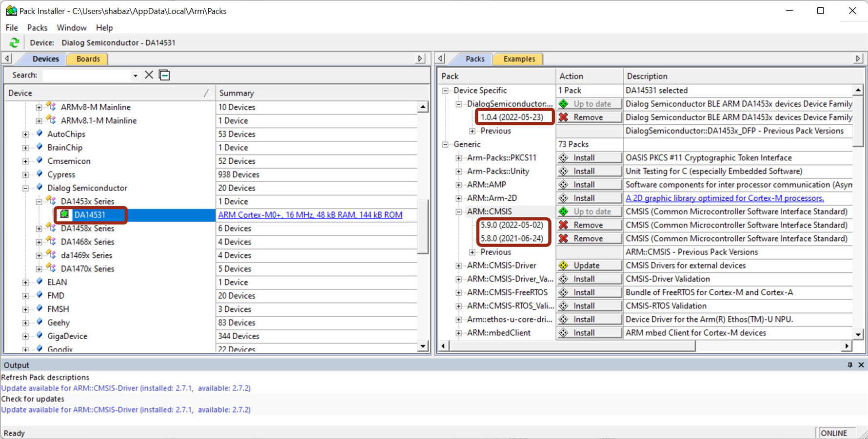Remove pack version 1.0.4 (2022-05-23)

click(589, 117)
